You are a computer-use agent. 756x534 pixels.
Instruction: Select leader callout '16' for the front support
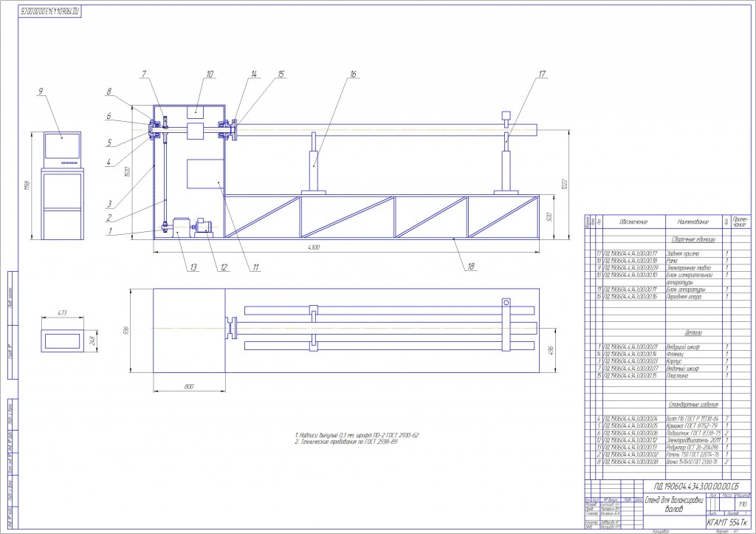click(x=354, y=75)
